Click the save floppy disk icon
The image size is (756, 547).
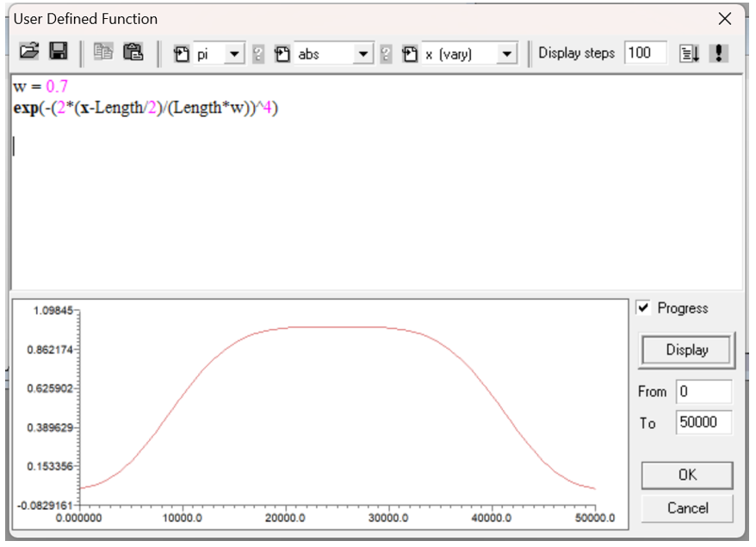(59, 53)
